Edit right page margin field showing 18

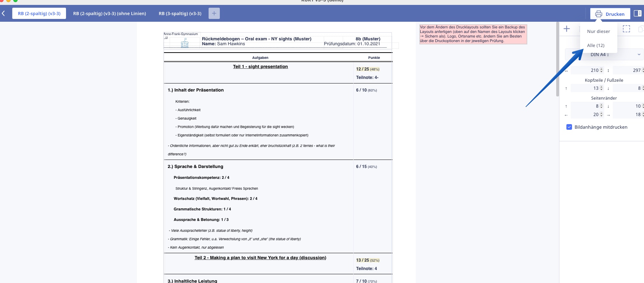click(628, 114)
